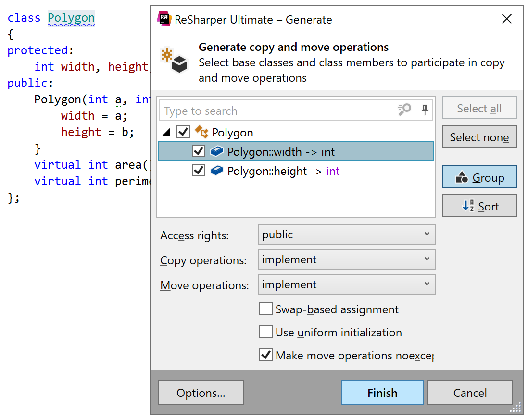Uncheck the Polygon root checkbox
The image size is (528, 420).
tap(183, 132)
